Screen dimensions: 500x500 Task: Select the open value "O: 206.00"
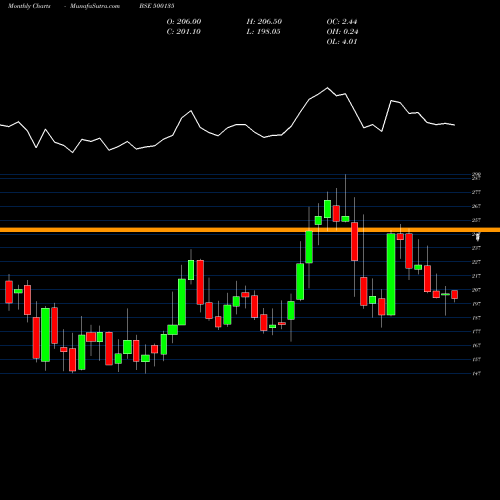click(x=184, y=22)
